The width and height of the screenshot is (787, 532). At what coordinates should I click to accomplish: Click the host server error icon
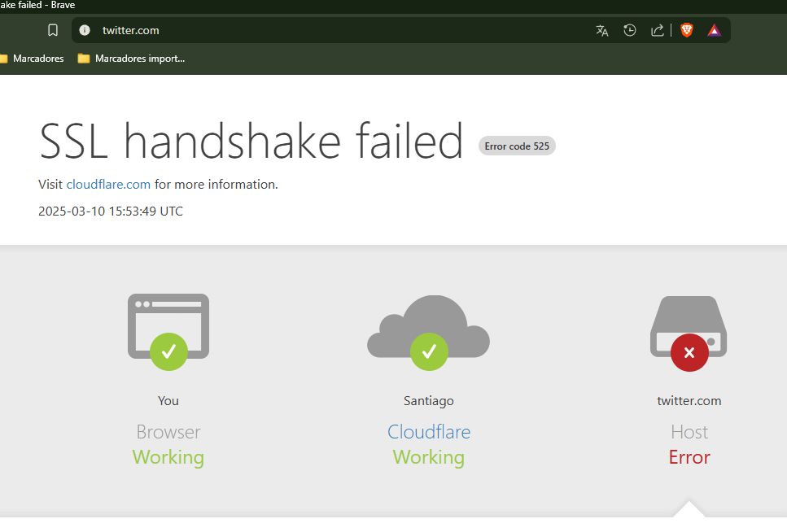pyautogui.click(x=689, y=334)
